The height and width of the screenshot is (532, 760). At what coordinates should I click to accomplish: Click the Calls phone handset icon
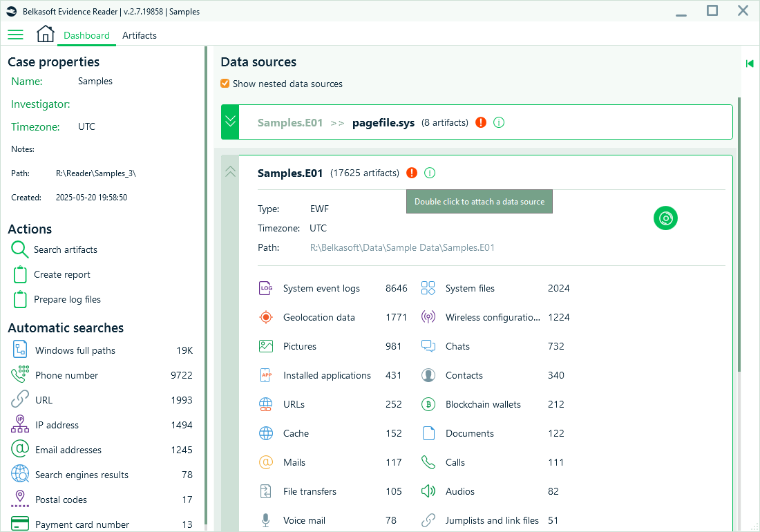coord(428,462)
